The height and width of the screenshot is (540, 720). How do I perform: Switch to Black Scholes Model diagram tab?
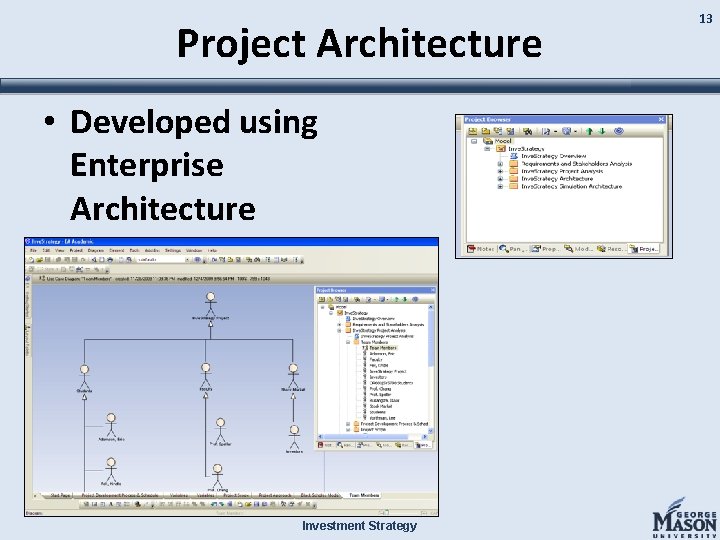320,495
